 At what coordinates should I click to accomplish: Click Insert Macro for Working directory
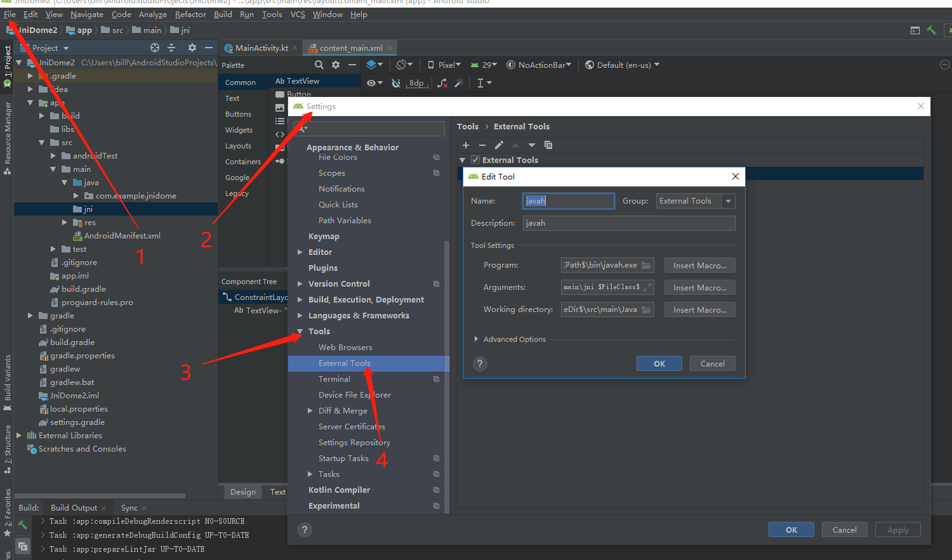(700, 309)
